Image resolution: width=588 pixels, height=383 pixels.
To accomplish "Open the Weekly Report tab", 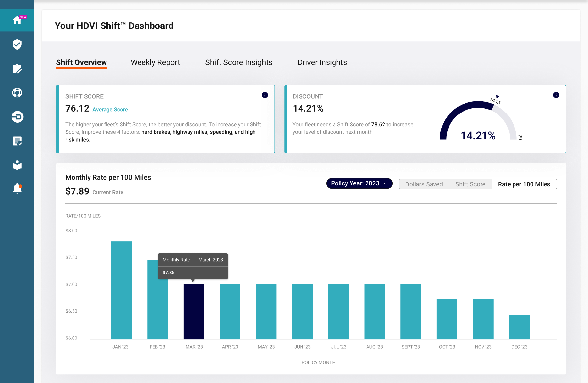I will point(155,62).
